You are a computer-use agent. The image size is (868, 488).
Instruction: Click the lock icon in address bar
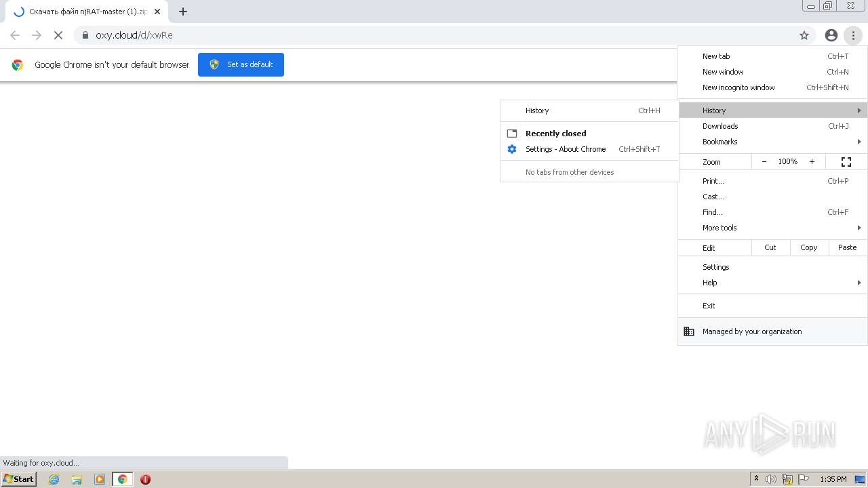pyautogui.click(x=85, y=35)
